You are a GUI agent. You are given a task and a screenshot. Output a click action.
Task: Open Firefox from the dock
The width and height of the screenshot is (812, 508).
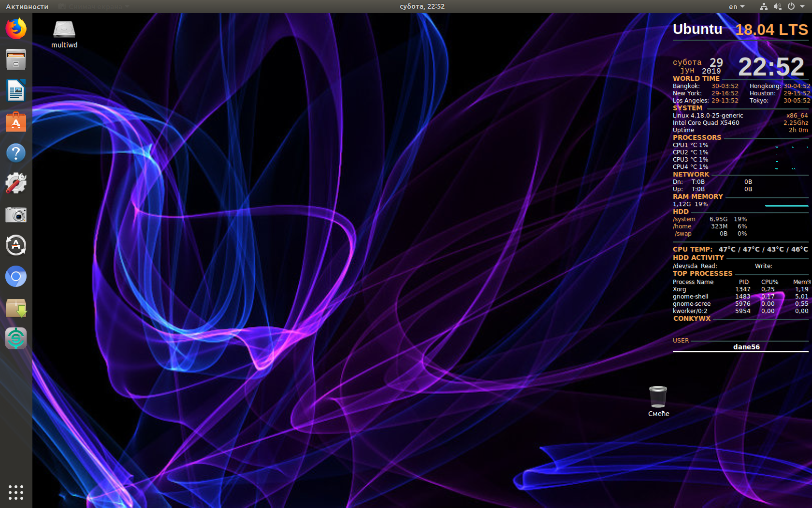(16, 29)
